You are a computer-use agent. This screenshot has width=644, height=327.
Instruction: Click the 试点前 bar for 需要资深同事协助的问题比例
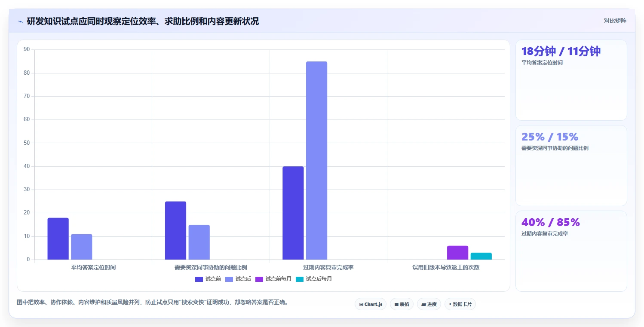175,230
